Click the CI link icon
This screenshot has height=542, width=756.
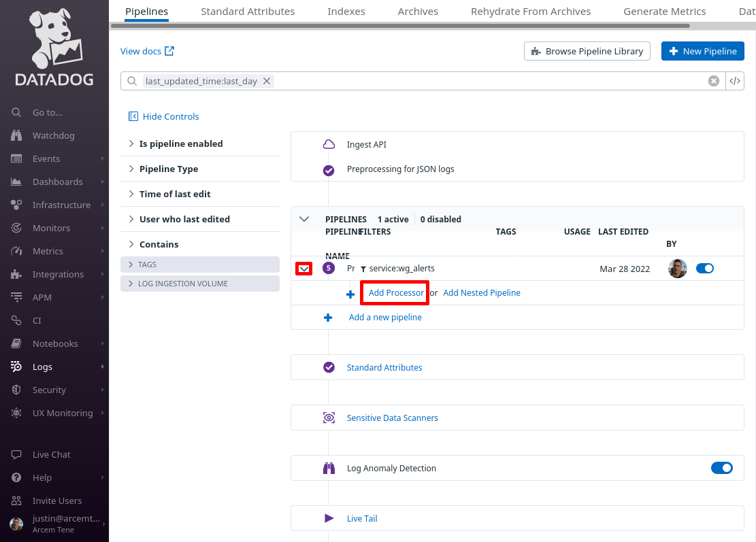pyautogui.click(x=16, y=320)
